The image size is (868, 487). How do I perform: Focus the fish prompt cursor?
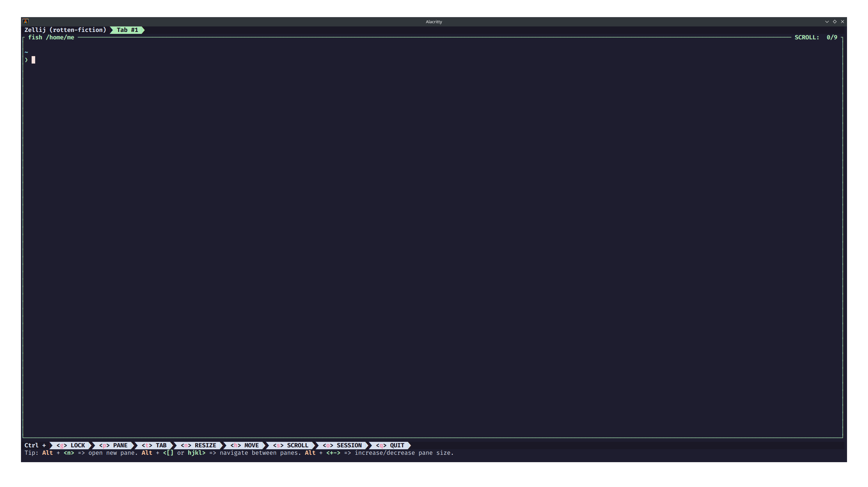coord(33,60)
